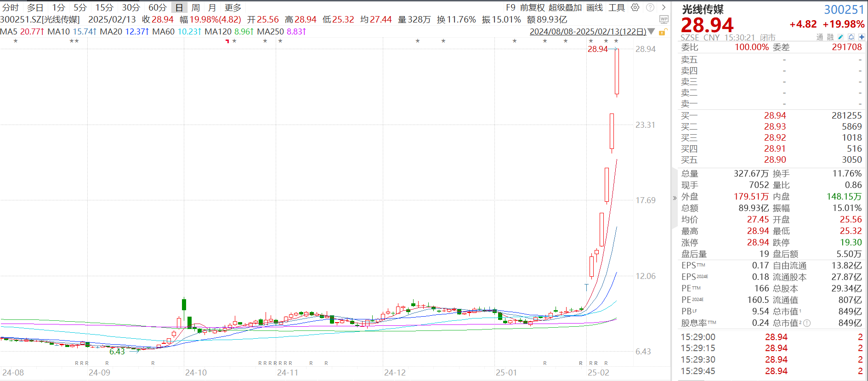The image size is (868, 381).
Task: Click date range 2024/08/08-2025/02/13 link
Action: coord(588,32)
